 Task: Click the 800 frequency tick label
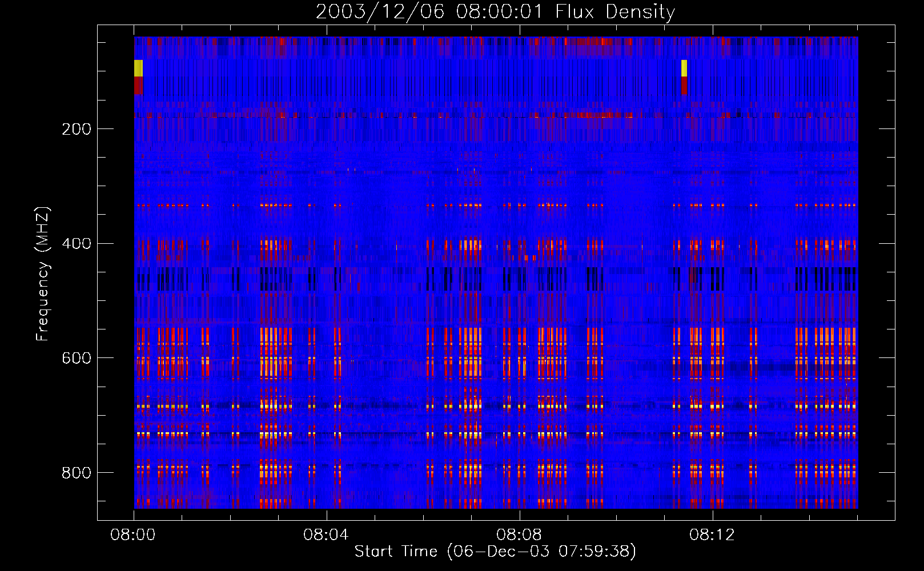tap(77, 473)
